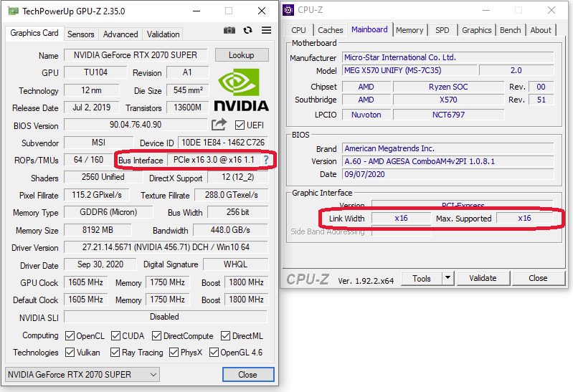
Task: Open the Graphics tab in CPU-Z
Action: [x=476, y=30]
